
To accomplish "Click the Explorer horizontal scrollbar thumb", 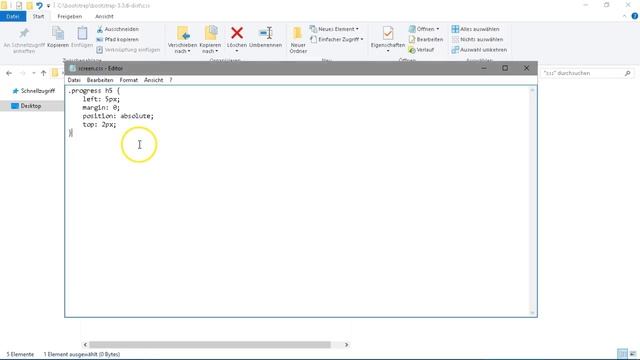I will pos(210,345).
